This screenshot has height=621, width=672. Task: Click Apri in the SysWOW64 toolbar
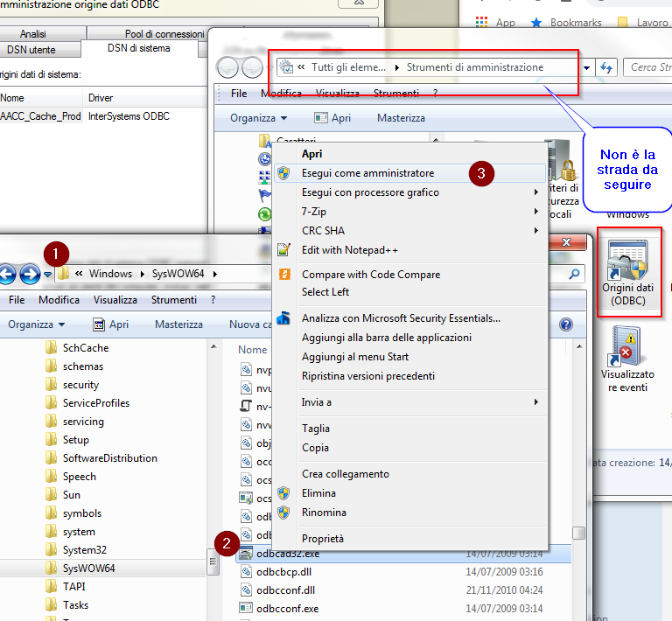click(111, 324)
